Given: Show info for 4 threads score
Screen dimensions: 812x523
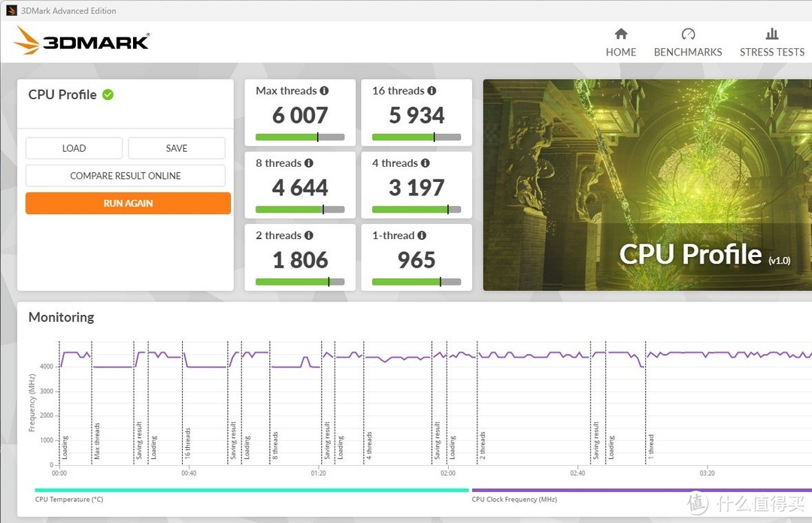Looking at the screenshot, I should tap(425, 163).
